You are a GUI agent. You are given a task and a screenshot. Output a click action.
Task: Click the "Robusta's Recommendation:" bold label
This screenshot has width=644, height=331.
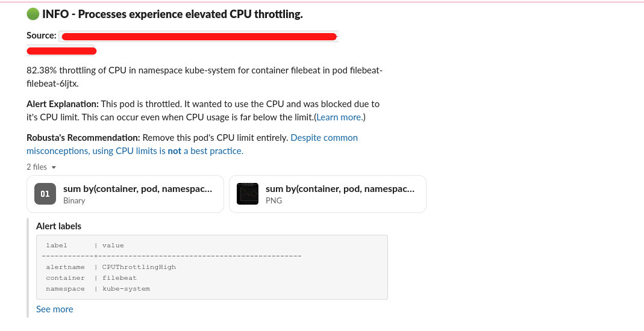point(83,138)
